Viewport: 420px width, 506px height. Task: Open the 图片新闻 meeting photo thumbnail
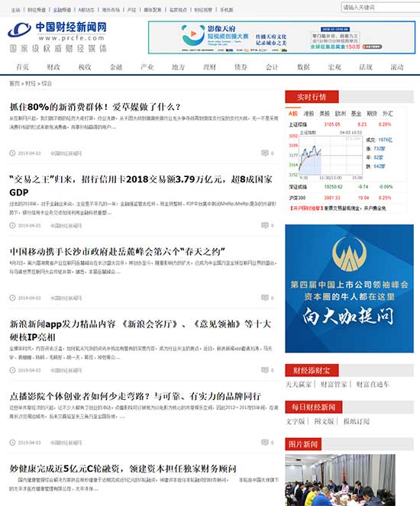tap(340, 480)
